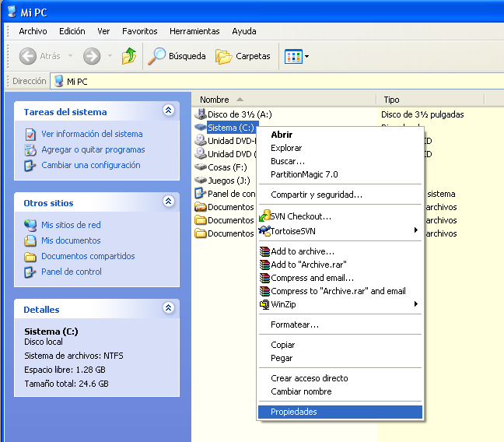504x442 pixels.
Task: Select the Unidad DVD-R drive icon
Action: coord(200,140)
